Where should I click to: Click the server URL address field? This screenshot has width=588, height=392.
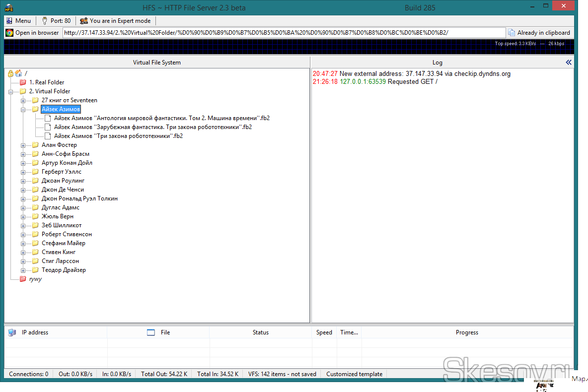283,33
